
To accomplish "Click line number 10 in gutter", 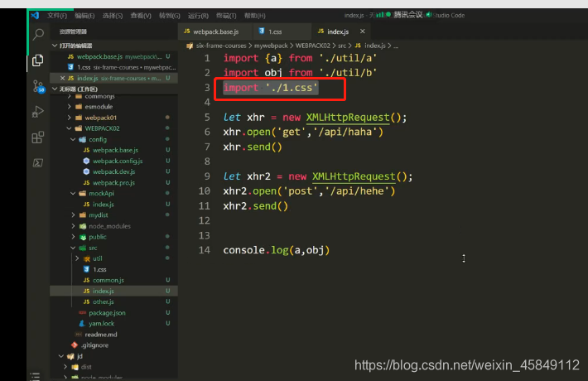I will pyautogui.click(x=205, y=191).
